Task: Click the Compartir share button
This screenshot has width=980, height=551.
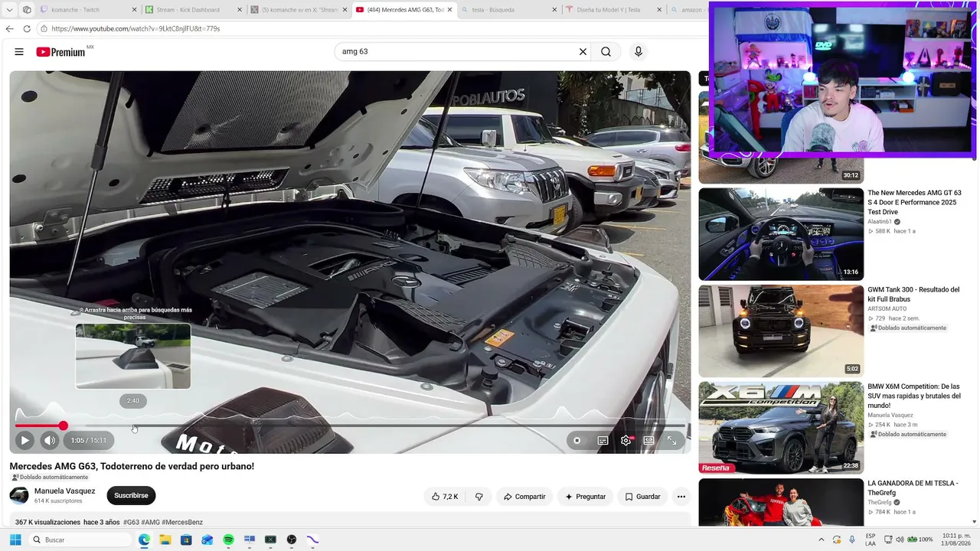Action: point(524,497)
